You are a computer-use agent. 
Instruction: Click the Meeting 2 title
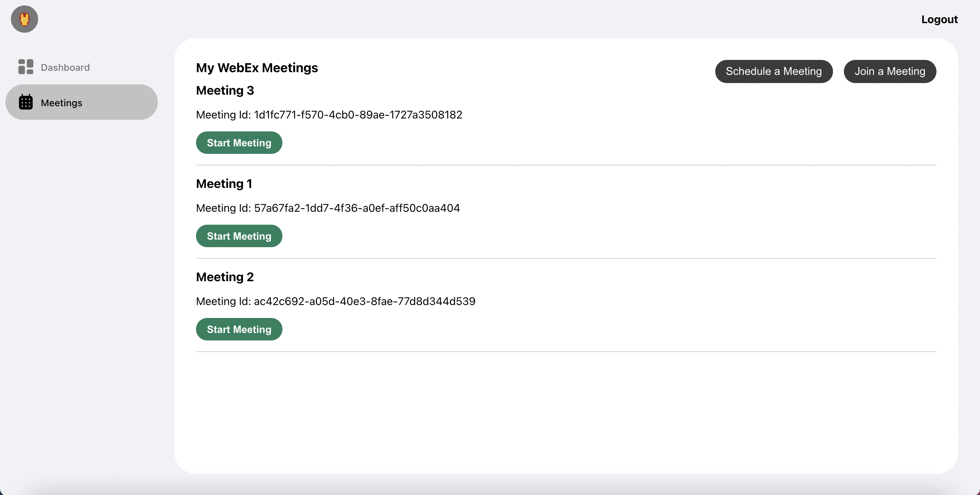225,277
